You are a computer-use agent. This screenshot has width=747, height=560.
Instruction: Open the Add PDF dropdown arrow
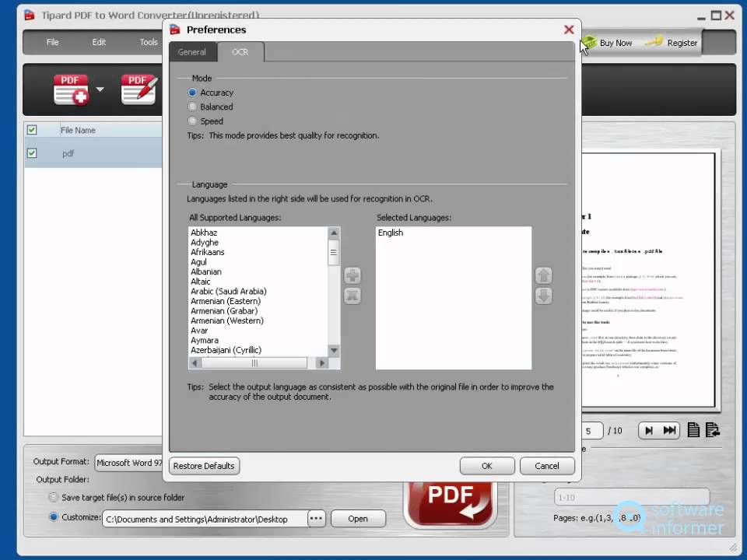[x=100, y=89]
